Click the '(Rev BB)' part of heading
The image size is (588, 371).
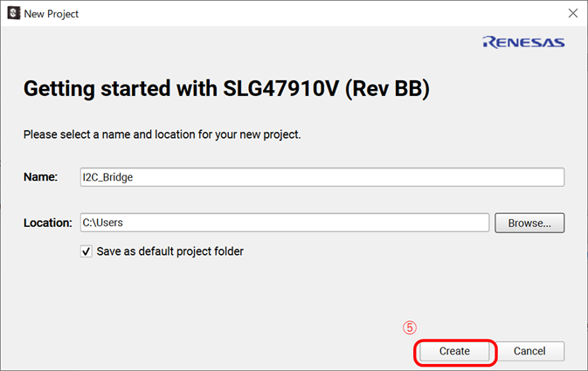390,89
